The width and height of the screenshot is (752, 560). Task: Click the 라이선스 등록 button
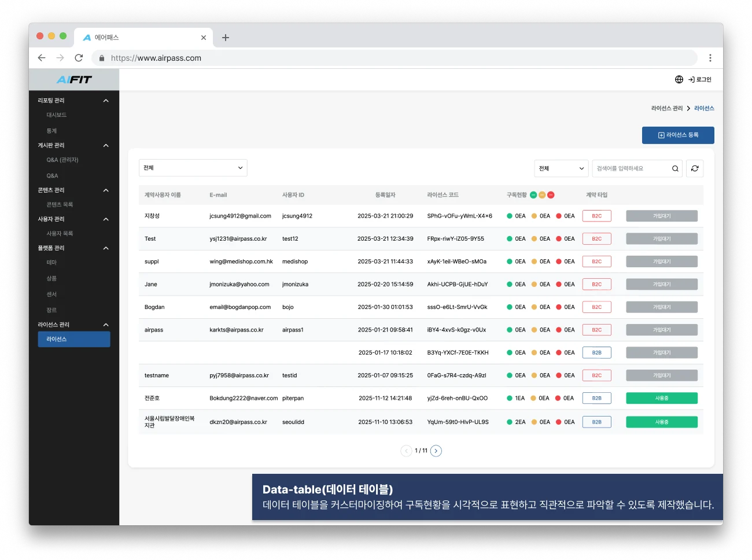pyautogui.click(x=678, y=135)
